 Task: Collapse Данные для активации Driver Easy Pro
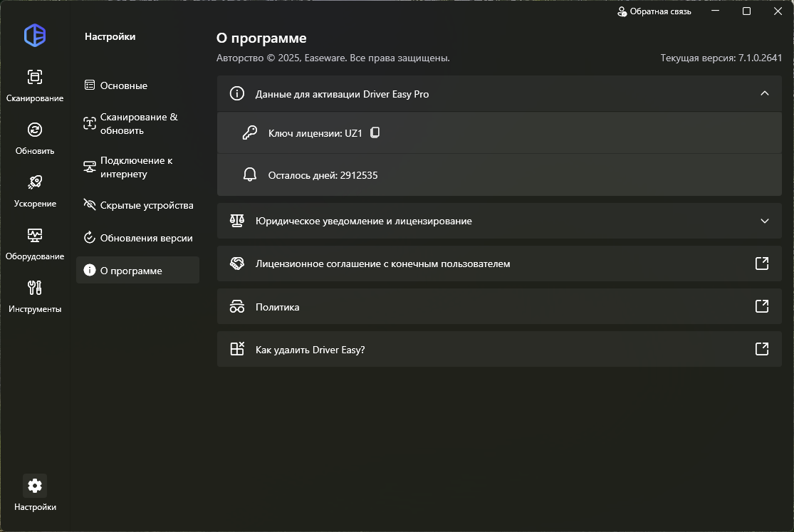[x=765, y=93]
